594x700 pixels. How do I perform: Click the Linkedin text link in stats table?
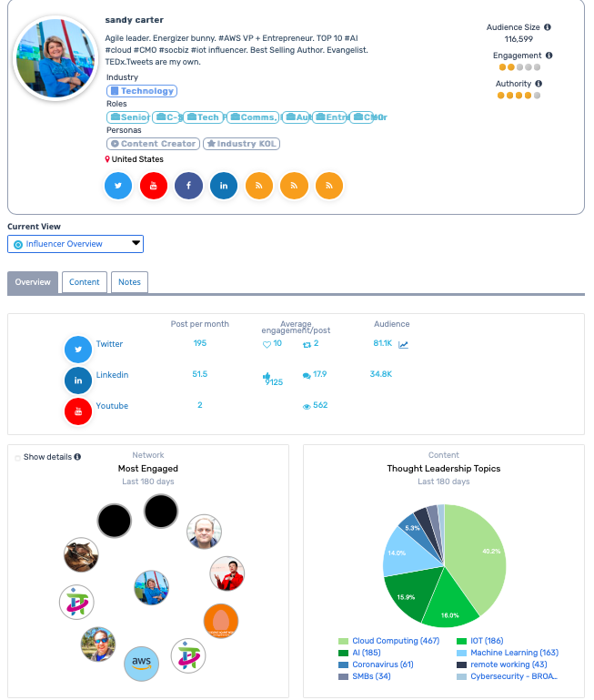tap(112, 374)
